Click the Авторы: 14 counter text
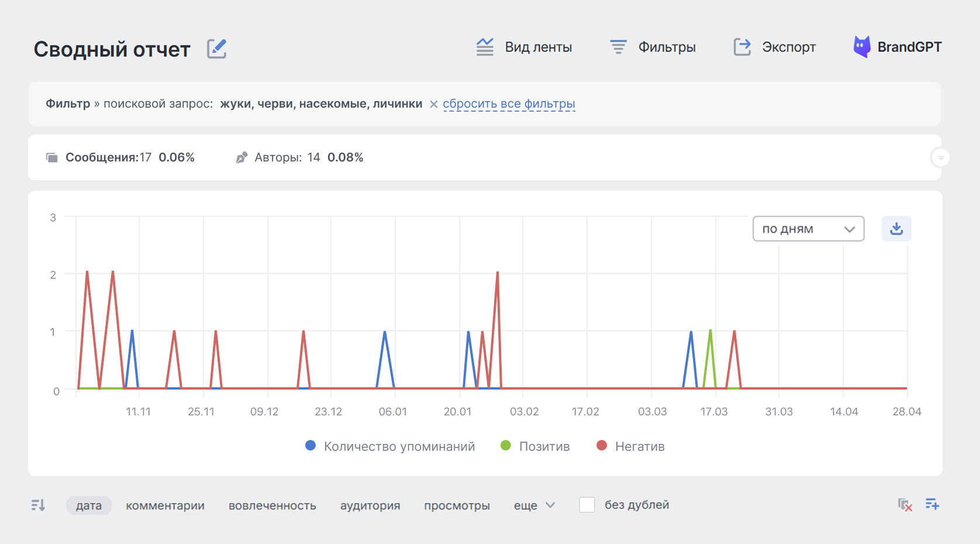 (287, 157)
